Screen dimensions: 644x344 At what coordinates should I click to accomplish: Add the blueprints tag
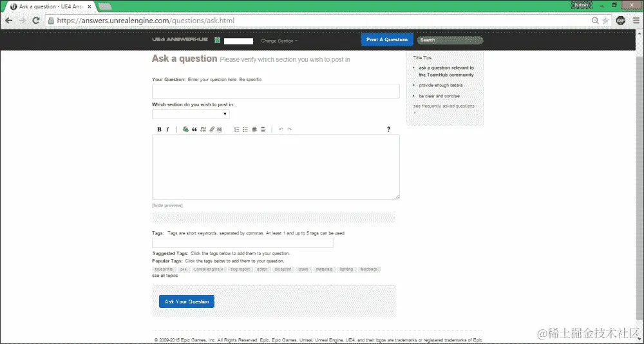[164, 269]
